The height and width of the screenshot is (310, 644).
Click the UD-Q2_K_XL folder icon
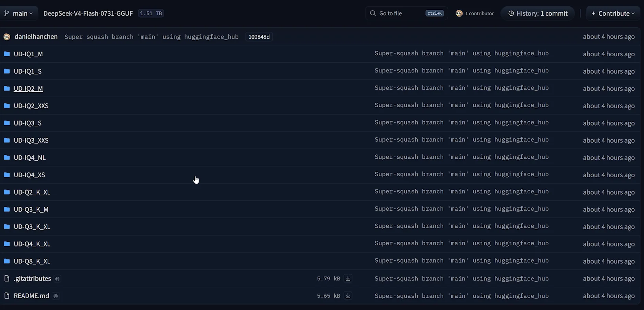click(7, 192)
